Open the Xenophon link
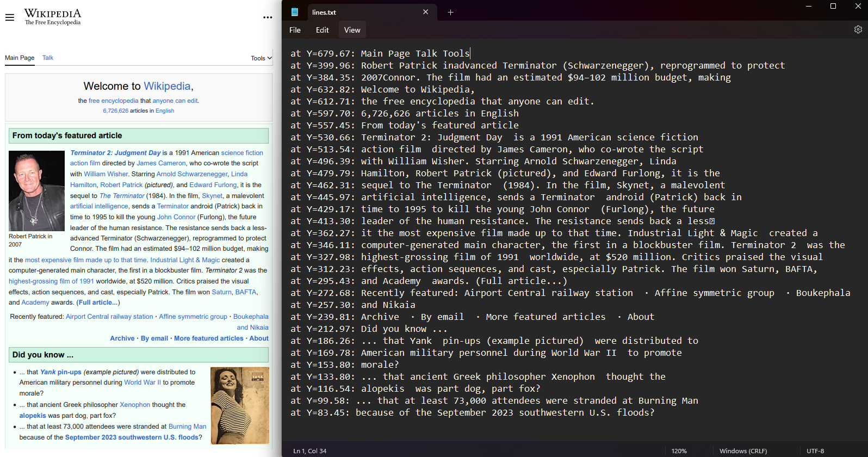868x457 pixels. pyautogui.click(x=135, y=405)
